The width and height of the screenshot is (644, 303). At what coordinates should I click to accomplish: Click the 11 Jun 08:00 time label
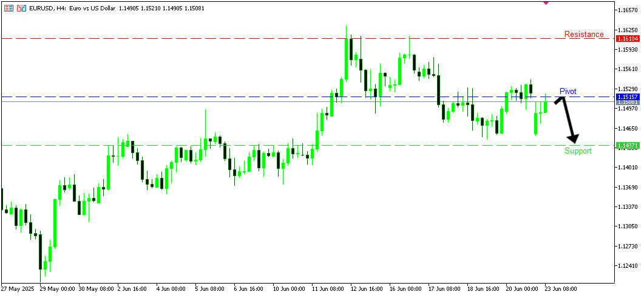[x=328, y=288]
